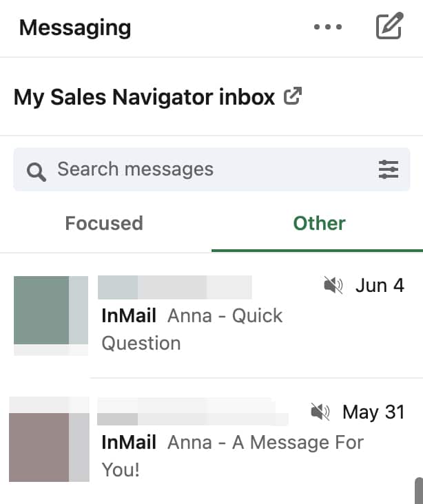
Task: Open the three-dot messaging options menu
Action: point(328,27)
